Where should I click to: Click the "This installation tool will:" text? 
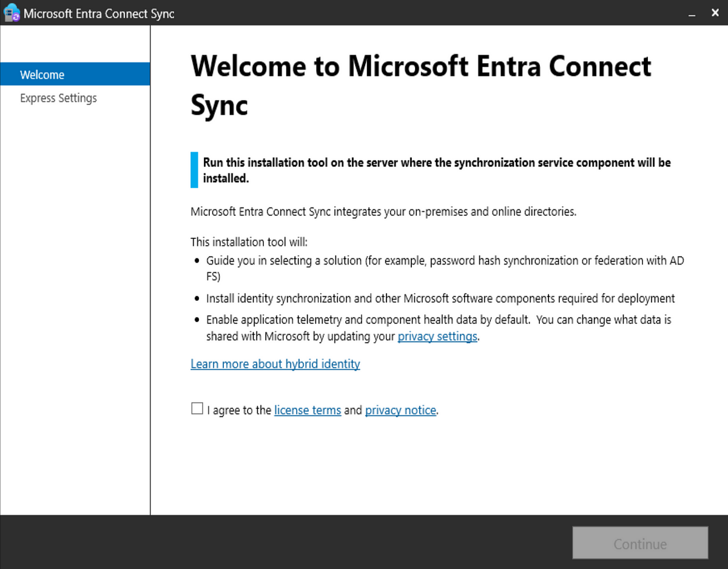point(249,241)
